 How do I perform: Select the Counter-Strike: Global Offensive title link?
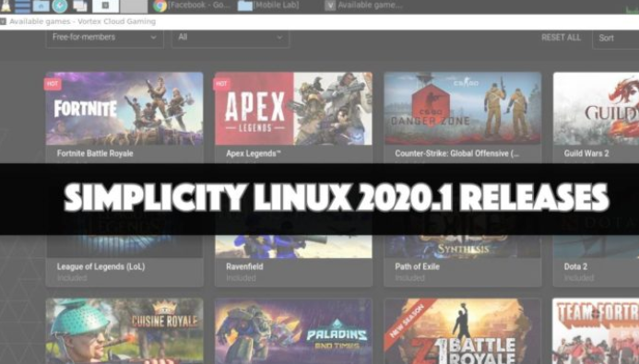456,154
